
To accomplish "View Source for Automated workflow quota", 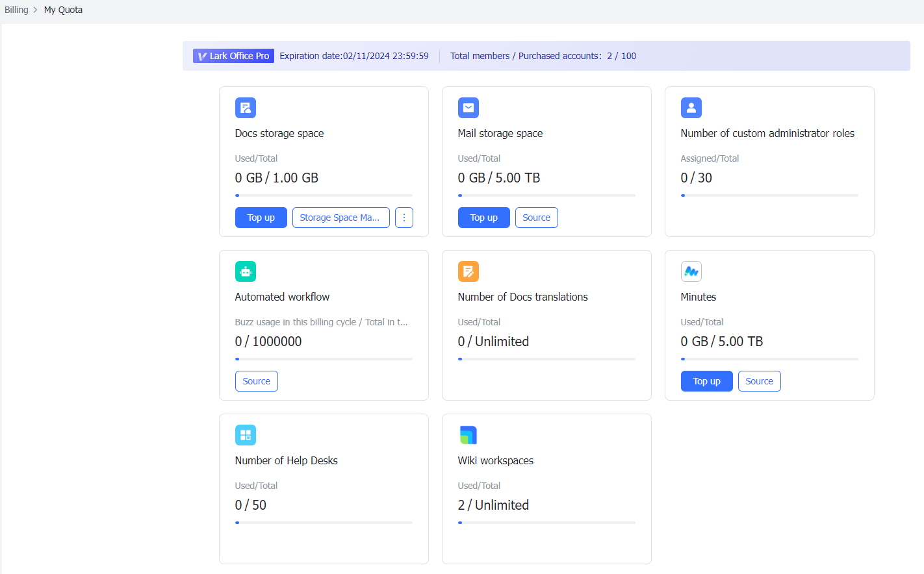I will click(257, 381).
